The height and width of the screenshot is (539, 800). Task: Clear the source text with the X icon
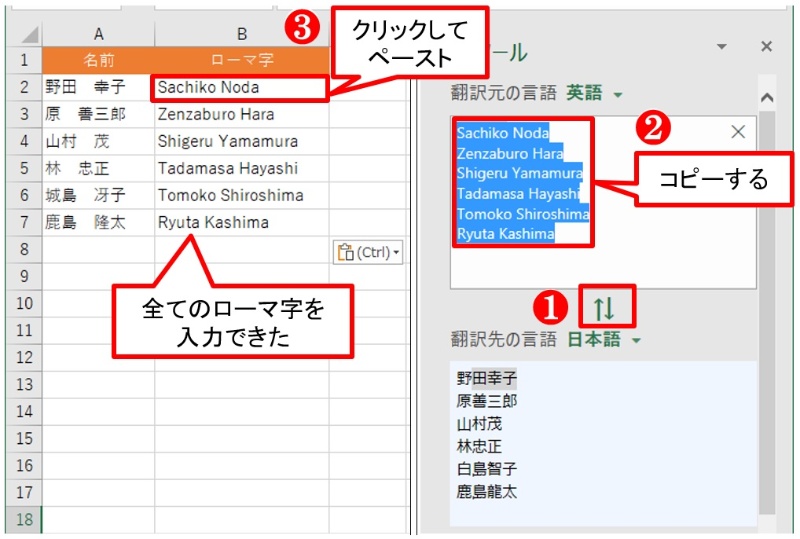click(738, 132)
